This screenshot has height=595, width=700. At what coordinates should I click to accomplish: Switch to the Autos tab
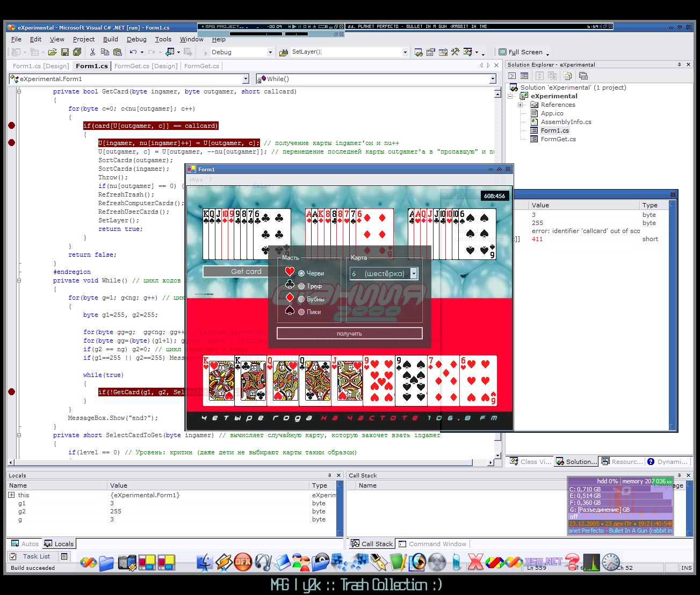(25, 544)
